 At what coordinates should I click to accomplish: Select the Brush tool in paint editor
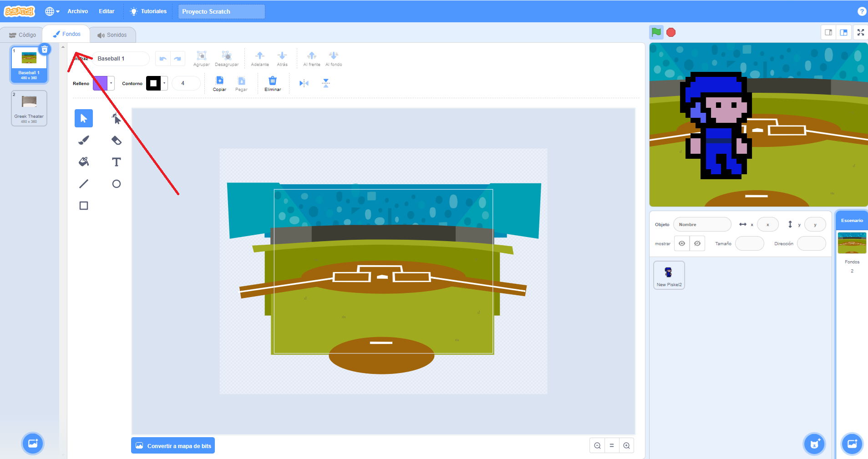coord(84,140)
